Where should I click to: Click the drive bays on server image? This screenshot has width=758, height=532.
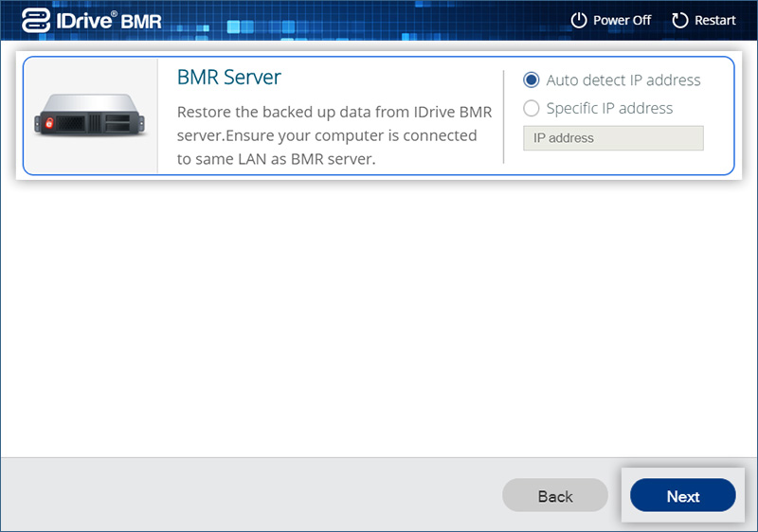(x=121, y=121)
